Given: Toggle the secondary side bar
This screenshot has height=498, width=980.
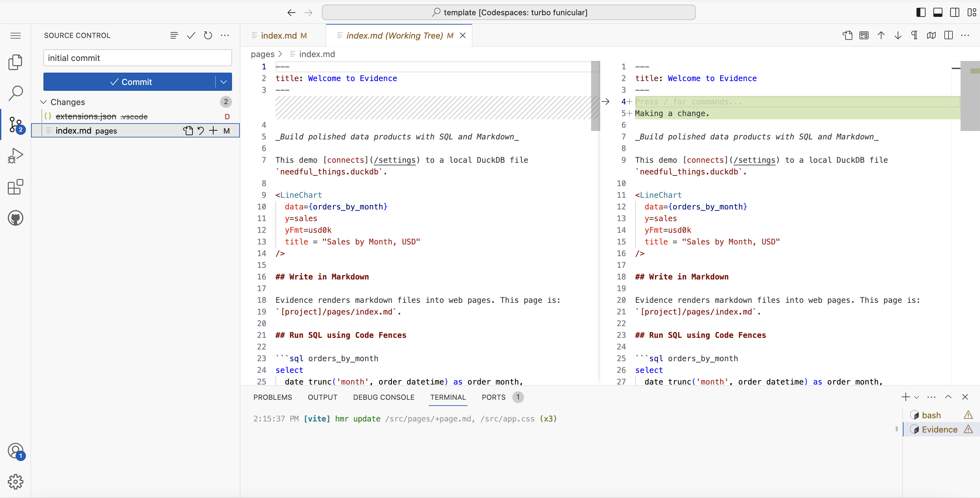Looking at the screenshot, I should (954, 13).
